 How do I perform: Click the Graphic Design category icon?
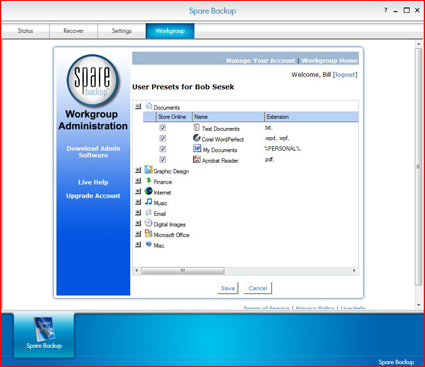pyautogui.click(x=149, y=170)
